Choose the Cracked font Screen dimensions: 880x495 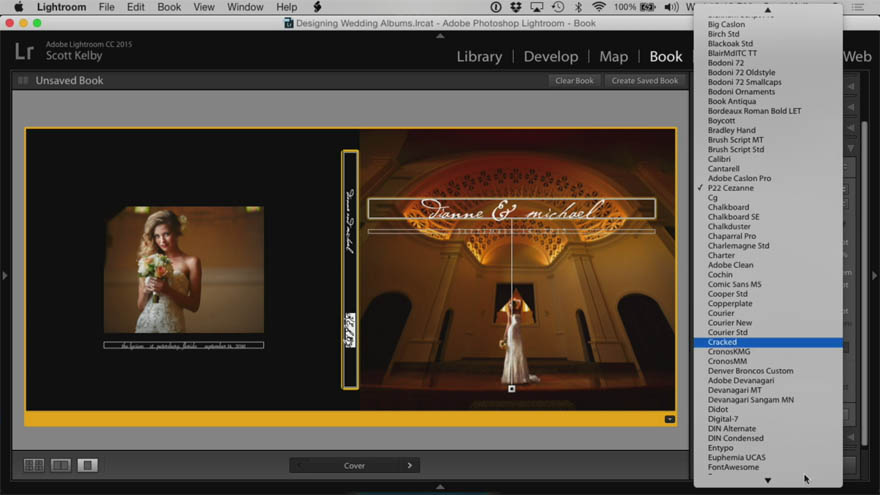click(768, 342)
